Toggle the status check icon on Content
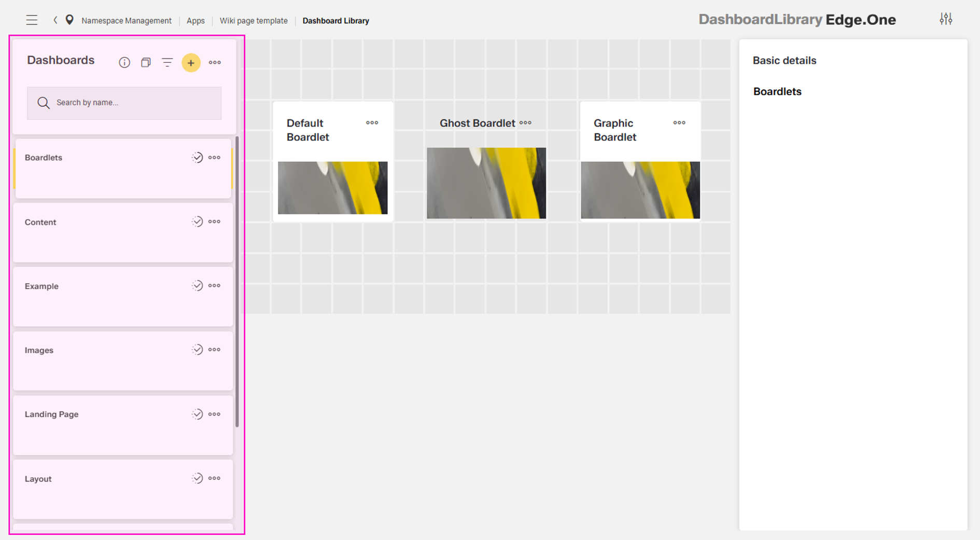The image size is (980, 540). 198,221
